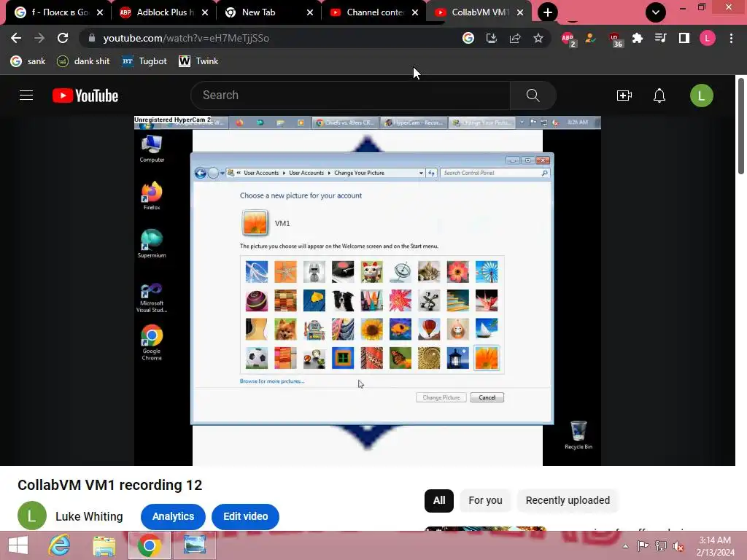The height and width of the screenshot is (560, 747).
Task: Install app via download icon in address bar
Action: pyautogui.click(x=491, y=38)
